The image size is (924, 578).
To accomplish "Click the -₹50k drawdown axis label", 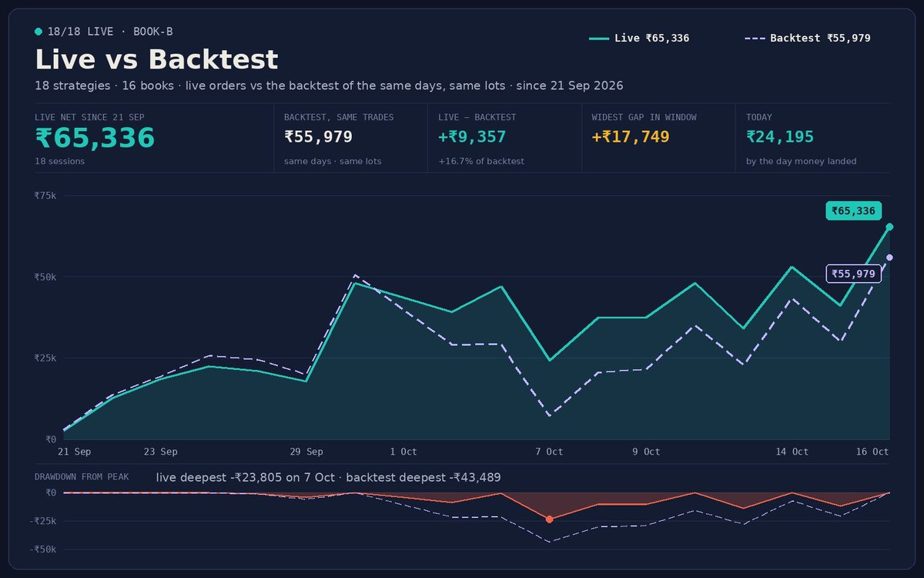I will point(43,549).
